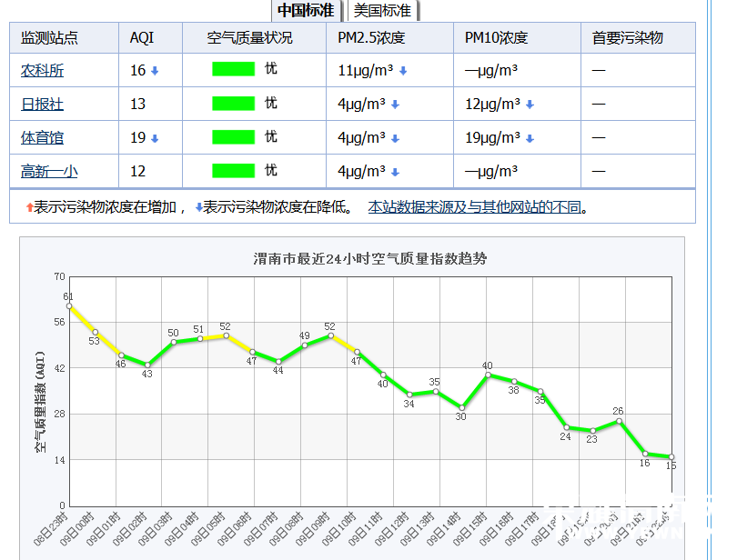737x560 pixels.
Task: Open 本站数据来源及与其他网站的不同 link
Action: coord(475,206)
